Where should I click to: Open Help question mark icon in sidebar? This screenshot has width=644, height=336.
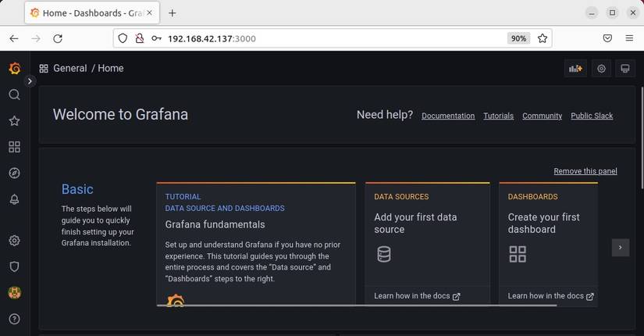14,319
